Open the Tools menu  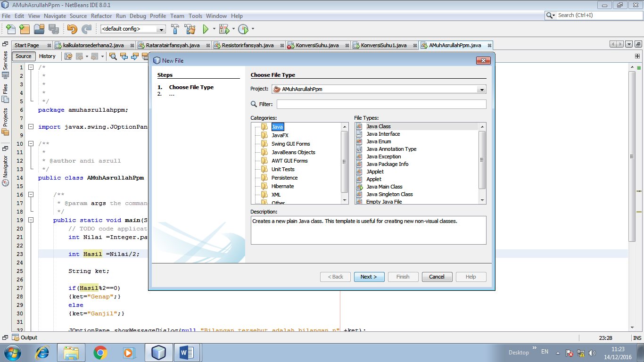(195, 16)
